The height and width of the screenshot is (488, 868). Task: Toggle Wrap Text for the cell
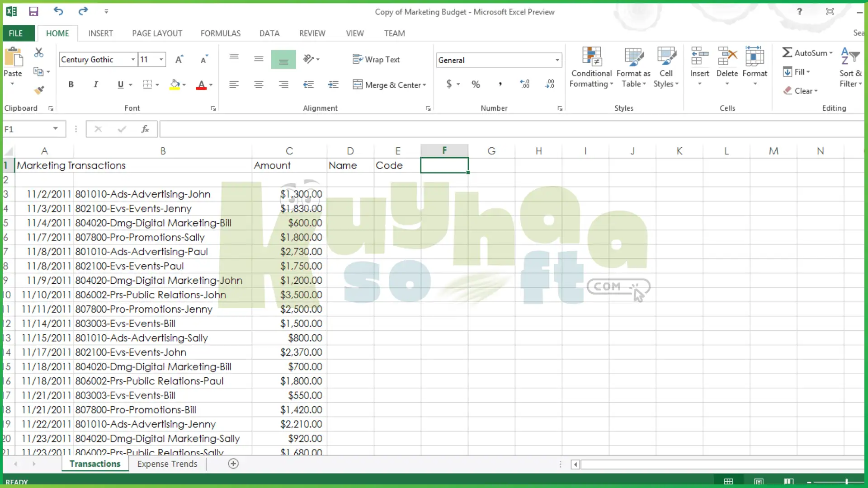tap(376, 60)
